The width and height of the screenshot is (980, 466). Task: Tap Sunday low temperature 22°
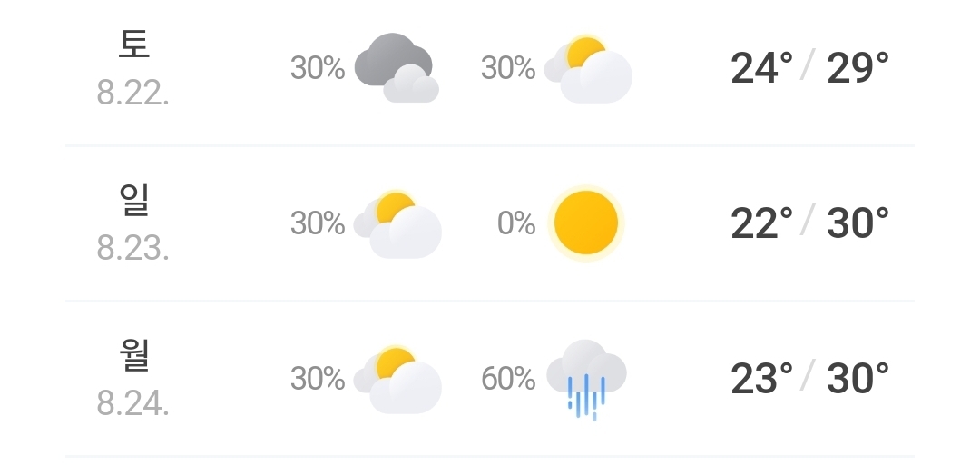click(x=761, y=223)
